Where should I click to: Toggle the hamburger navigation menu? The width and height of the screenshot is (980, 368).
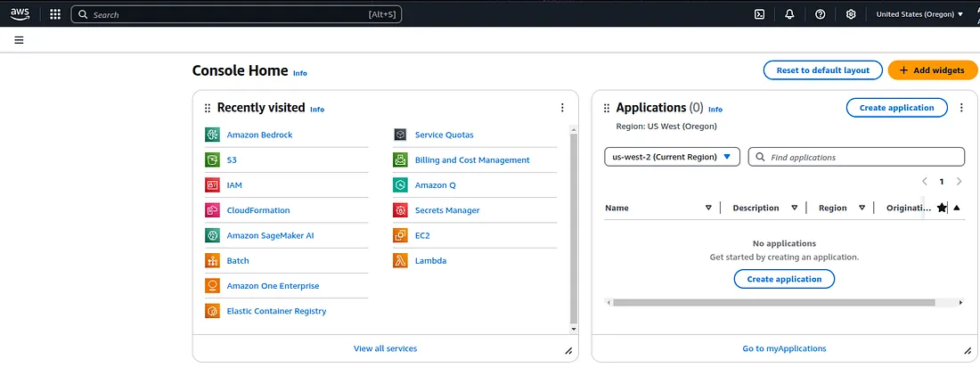pos(19,40)
